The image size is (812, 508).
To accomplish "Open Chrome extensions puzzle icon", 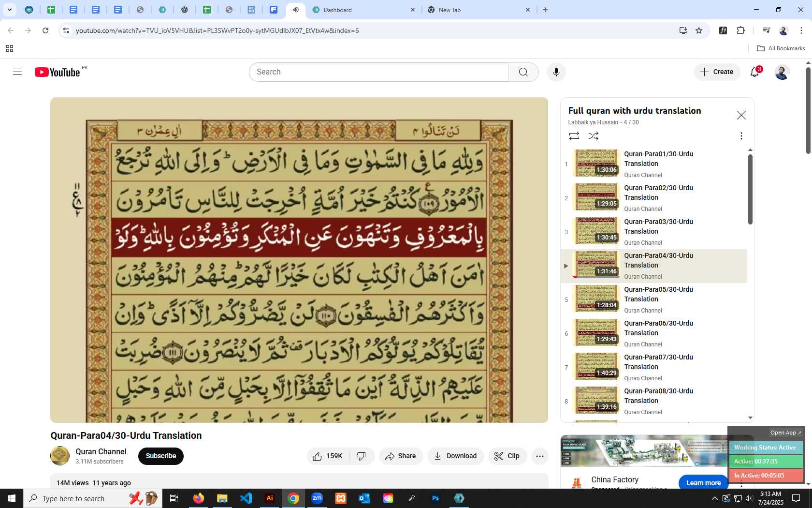I will (x=740, y=30).
